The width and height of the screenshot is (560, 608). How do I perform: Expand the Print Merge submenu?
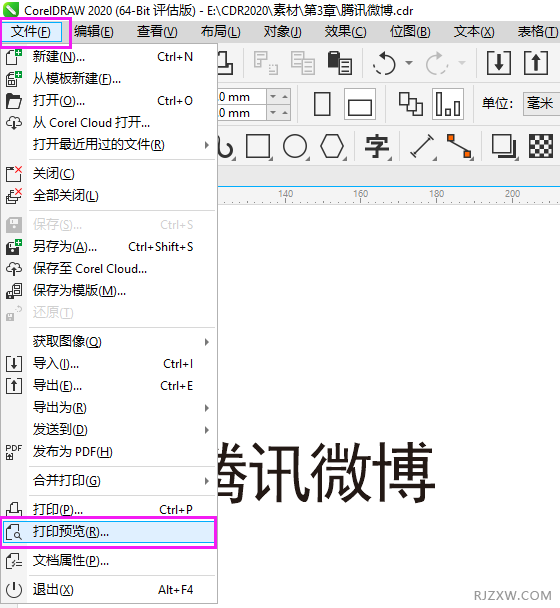click(207, 481)
